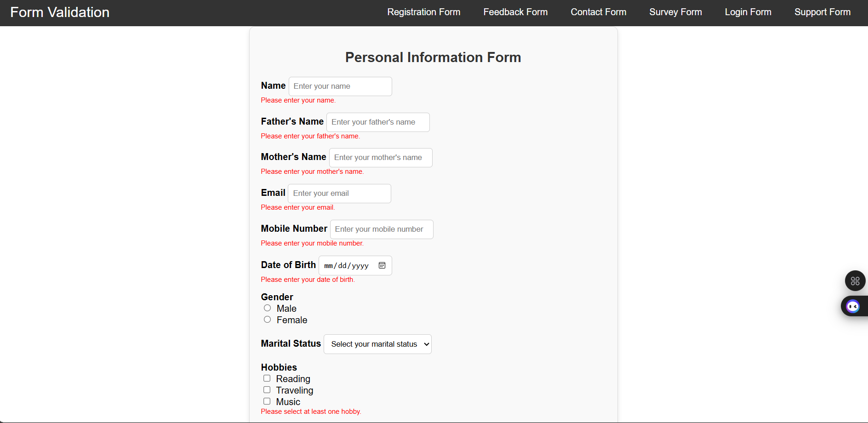This screenshot has height=423, width=868.
Task: Open the Registration Form page
Action: (423, 12)
